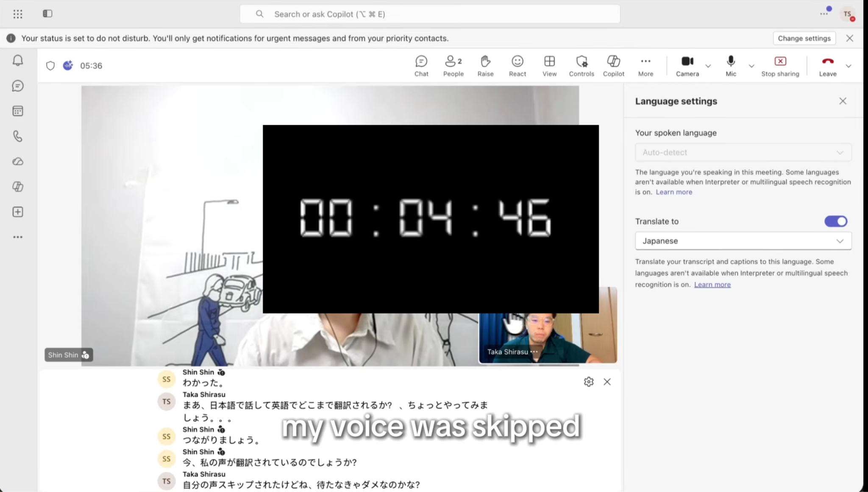Click SS avatar beside わかった。 caption
Viewport: 868px width, 492px height.
[167, 379]
